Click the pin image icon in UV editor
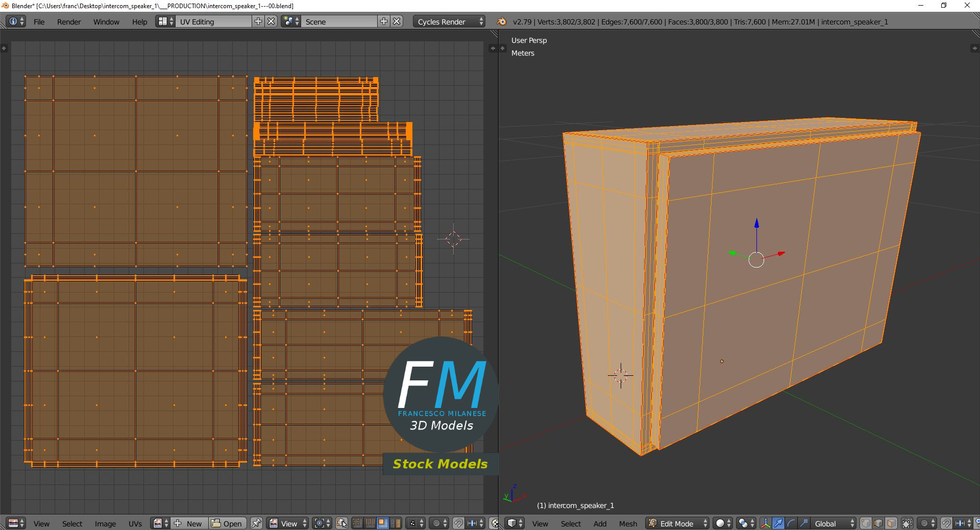The image size is (980, 530). coord(256,523)
